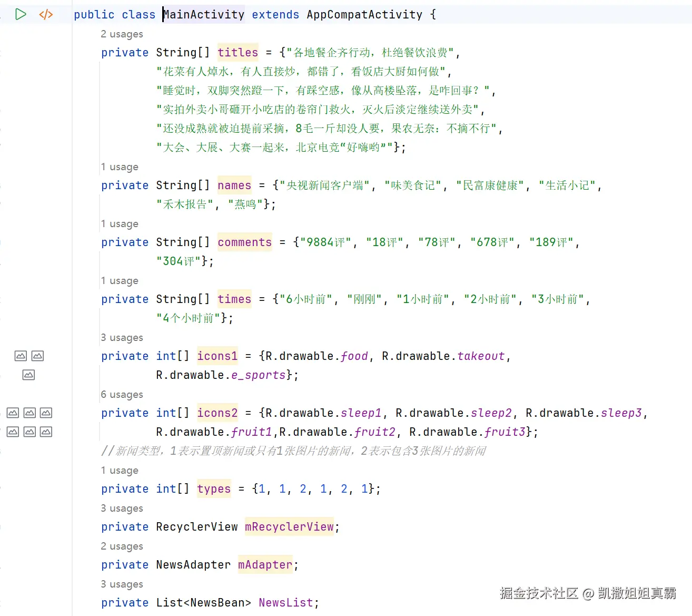This screenshot has width=692, height=616.
Task: Open the e_sports drawable gutter icon
Action: tap(28, 375)
